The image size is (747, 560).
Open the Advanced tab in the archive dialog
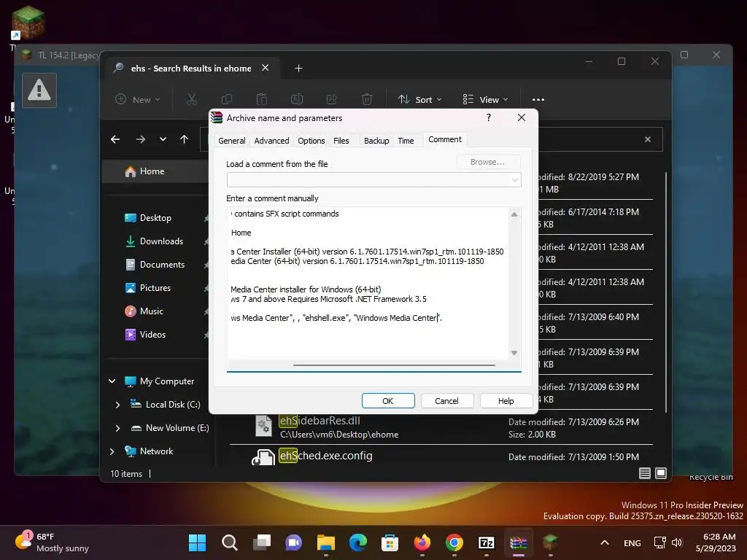coord(271,141)
